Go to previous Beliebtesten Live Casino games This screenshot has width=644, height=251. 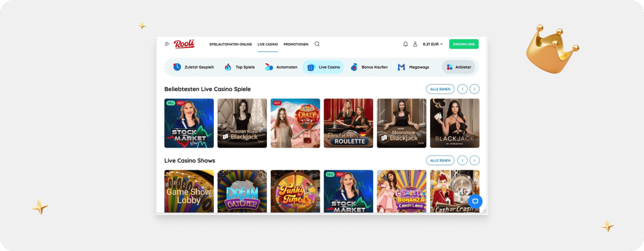(463, 89)
